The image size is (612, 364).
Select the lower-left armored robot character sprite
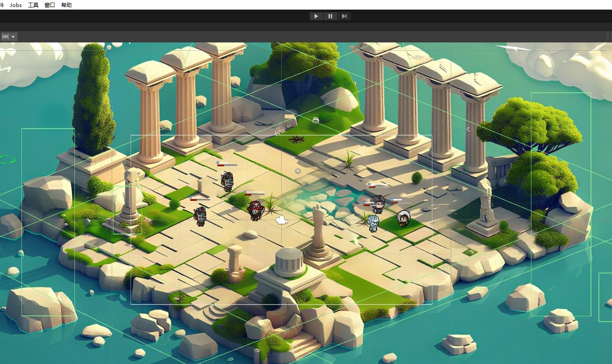pyautogui.click(x=200, y=216)
